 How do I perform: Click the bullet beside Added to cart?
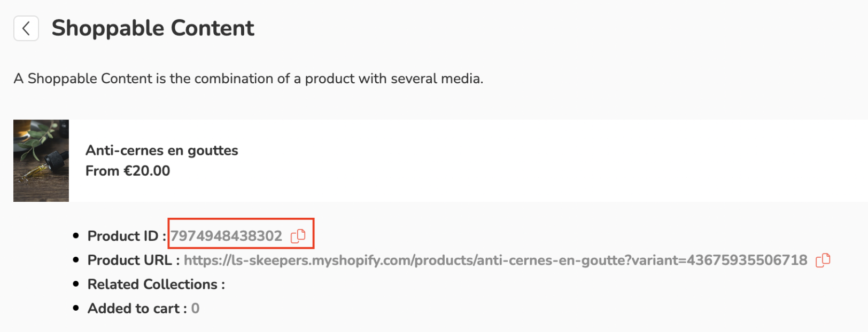(x=76, y=309)
